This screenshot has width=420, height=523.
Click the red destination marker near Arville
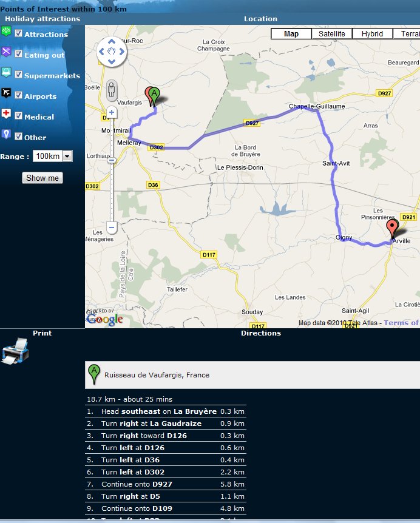click(393, 229)
